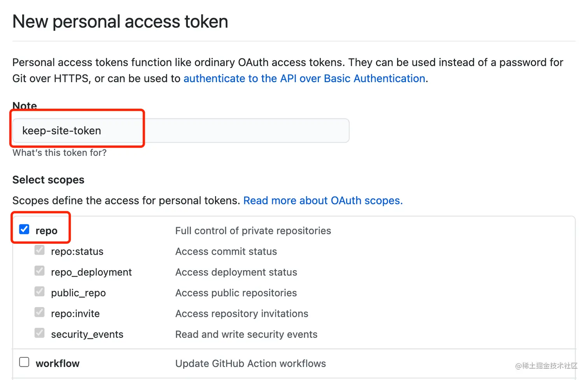Click the Note input field

[x=181, y=131]
